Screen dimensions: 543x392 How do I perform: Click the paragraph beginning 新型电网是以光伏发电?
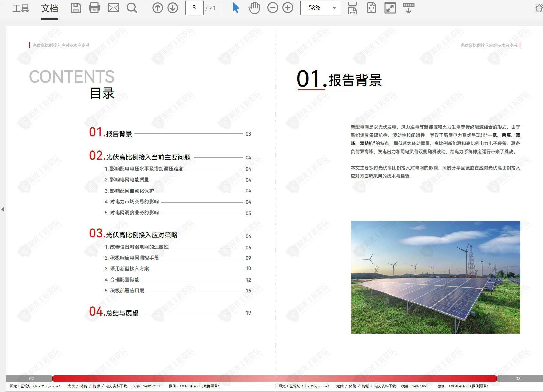435,139
